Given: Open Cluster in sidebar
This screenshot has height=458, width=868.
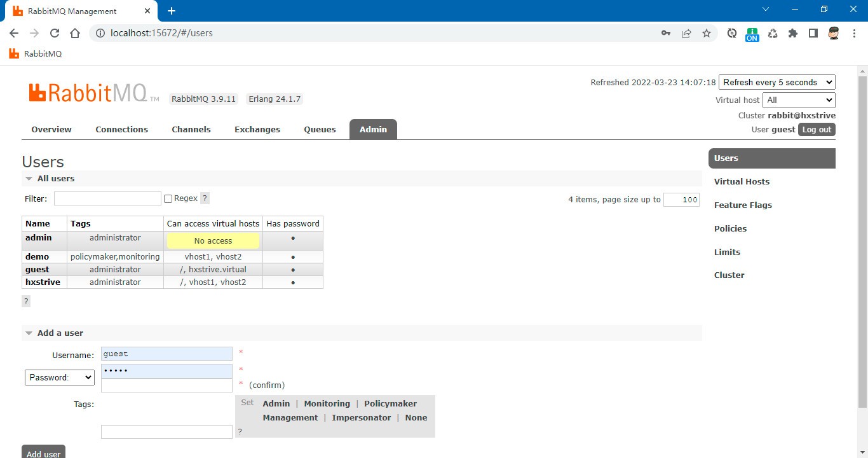Looking at the screenshot, I should point(729,275).
